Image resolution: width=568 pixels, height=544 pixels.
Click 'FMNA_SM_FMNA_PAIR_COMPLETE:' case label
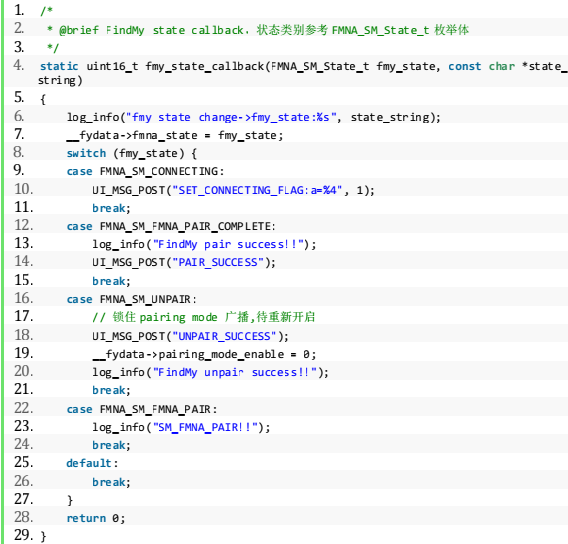pyautogui.click(x=188, y=226)
